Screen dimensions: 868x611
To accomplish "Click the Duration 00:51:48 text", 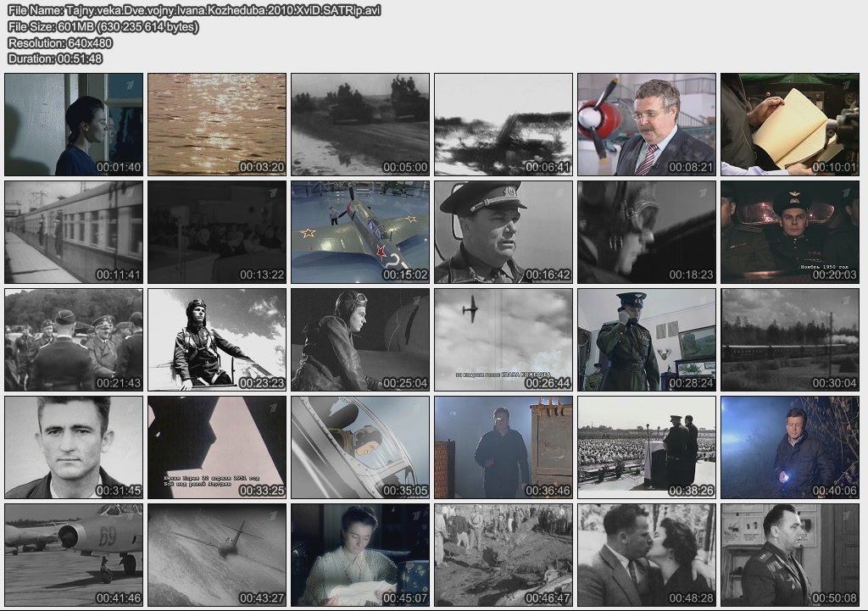I will (x=55, y=58).
